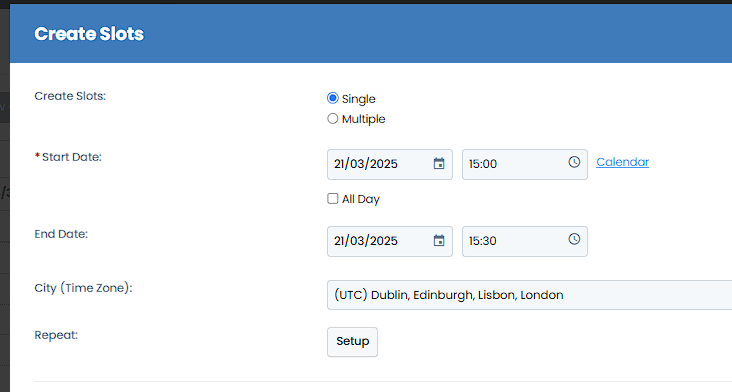Screen dimensions: 732x392
Task: Click the Setup repeat button
Action: coord(352,342)
